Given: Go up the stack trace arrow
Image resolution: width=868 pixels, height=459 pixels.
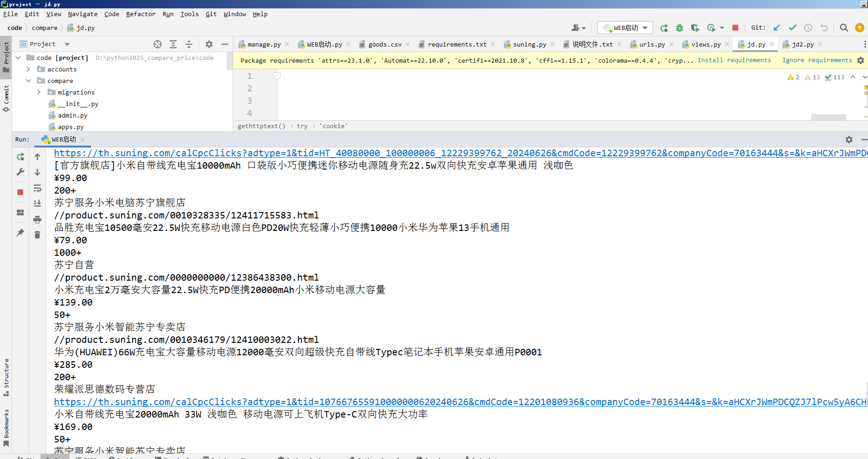Looking at the screenshot, I should pos(37,157).
